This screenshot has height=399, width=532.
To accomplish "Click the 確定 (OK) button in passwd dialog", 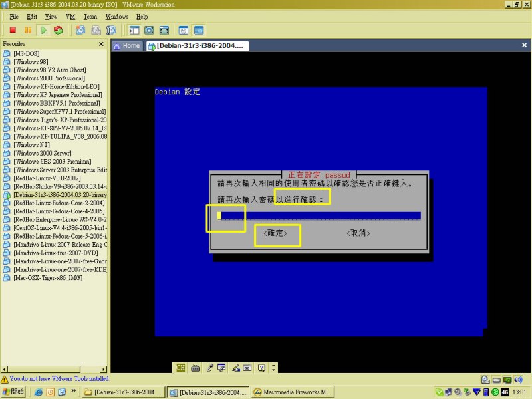I will point(275,233).
